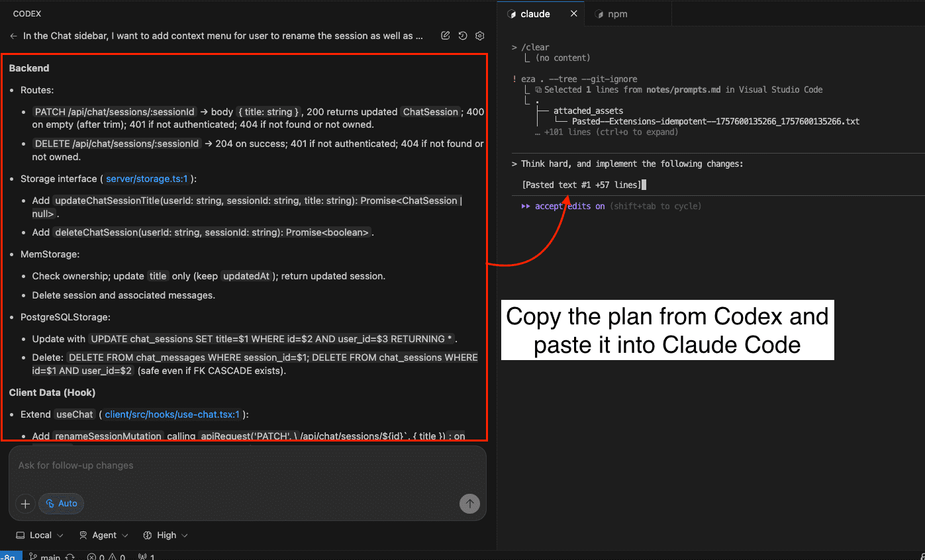This screenshot has height=560, width=925.
Task: Toggle the Auto model mode pill
Action: pos(61,504)
